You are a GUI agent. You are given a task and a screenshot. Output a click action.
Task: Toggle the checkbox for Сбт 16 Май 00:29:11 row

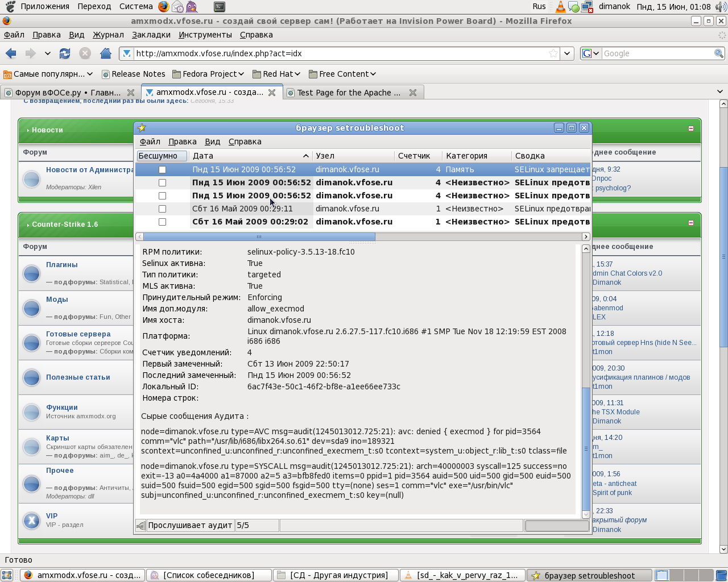click(x=162, y=209)
